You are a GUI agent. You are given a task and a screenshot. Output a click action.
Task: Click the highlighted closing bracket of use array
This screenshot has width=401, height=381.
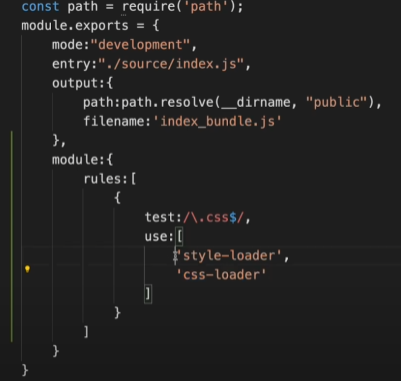(148, 294)
